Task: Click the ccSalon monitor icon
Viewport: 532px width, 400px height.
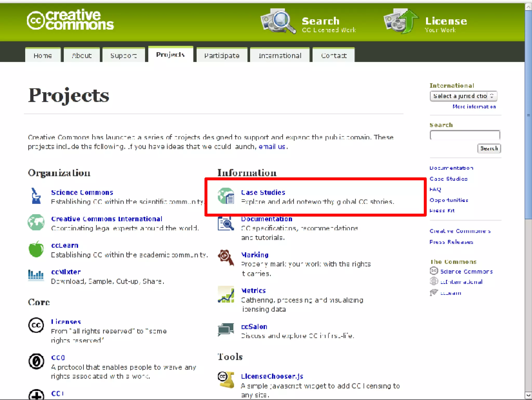Action: (x=225, y=330)
